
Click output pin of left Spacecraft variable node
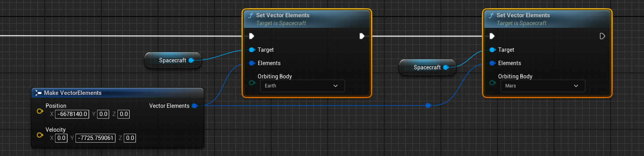(x=191, y=60)
